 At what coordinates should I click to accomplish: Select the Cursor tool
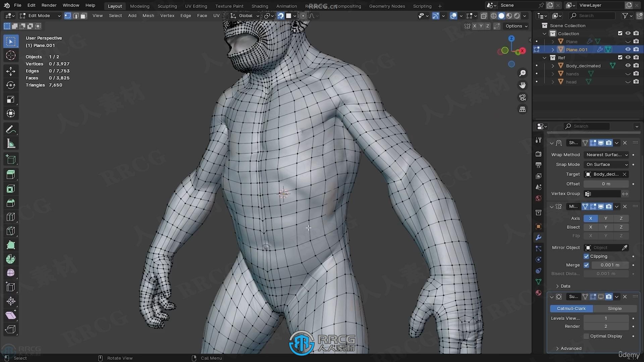11,56
